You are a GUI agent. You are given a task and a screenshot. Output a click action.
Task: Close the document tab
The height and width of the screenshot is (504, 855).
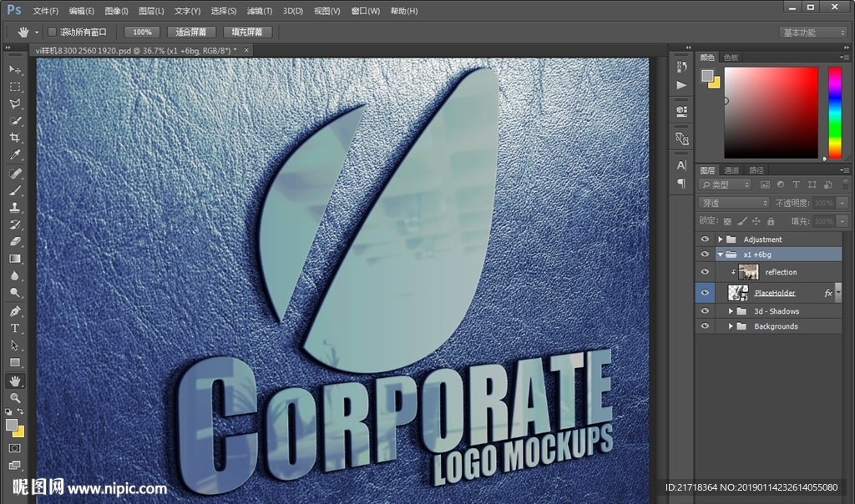[246, 50]
